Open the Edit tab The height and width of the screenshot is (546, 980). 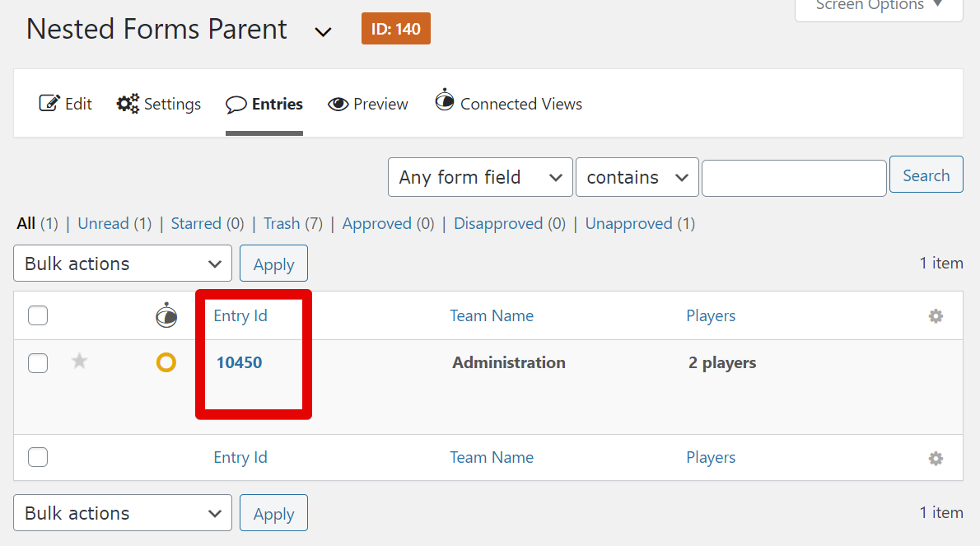pyautogui.click(x=66, y=104)
